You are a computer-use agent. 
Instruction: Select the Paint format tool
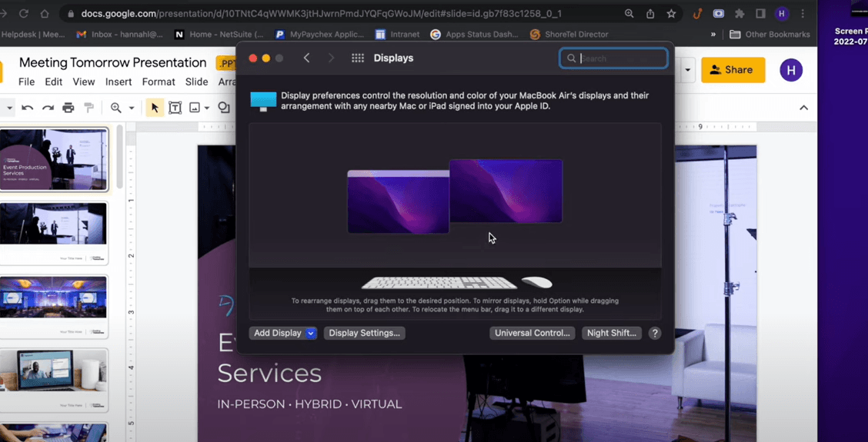88,108
